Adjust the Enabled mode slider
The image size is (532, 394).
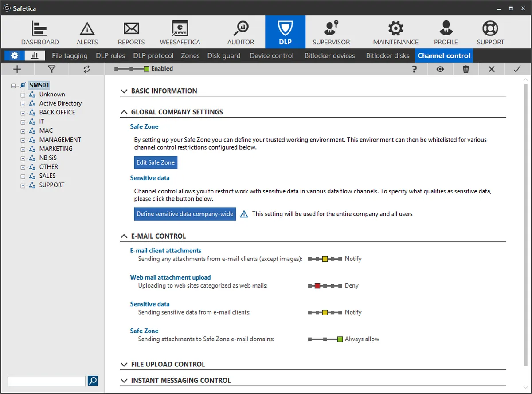point(132,69)
